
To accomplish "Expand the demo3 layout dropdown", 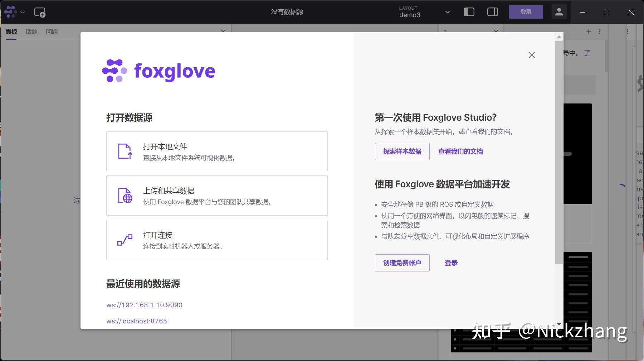I will [x=447, y=12].
